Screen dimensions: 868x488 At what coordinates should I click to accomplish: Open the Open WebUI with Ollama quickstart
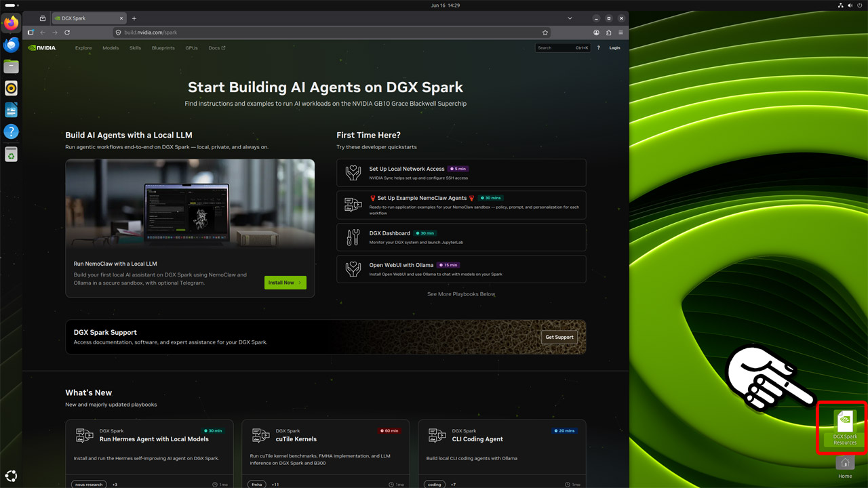coord(461,269)
